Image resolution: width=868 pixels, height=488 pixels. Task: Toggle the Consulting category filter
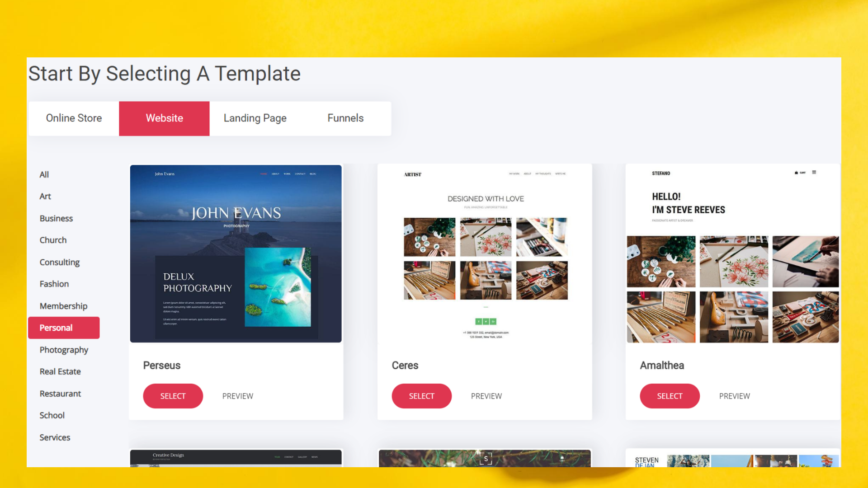pyautogui.click(x=60, y=262)
